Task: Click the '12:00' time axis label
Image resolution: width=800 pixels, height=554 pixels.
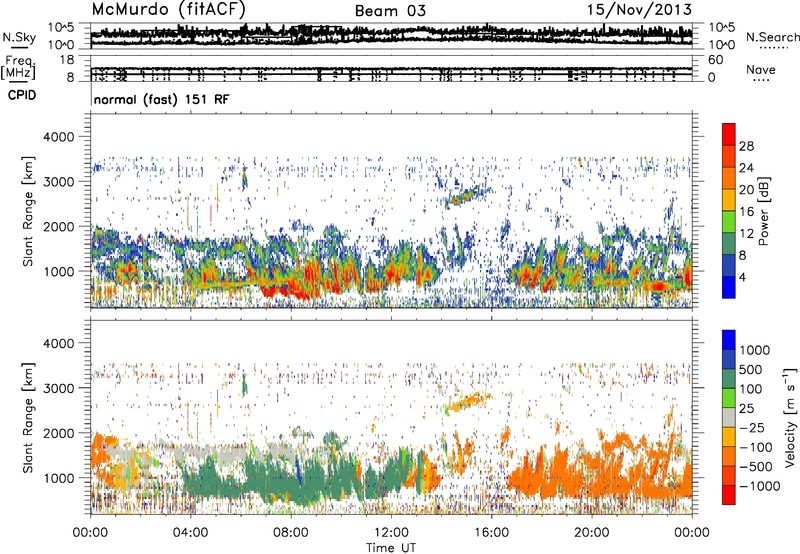Action: [x=391, y=533]
